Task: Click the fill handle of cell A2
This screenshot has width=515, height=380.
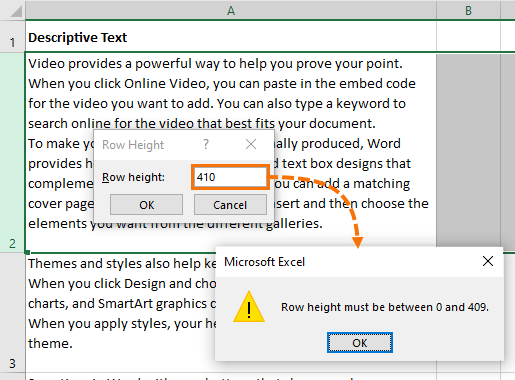Action: pos(27,252)
